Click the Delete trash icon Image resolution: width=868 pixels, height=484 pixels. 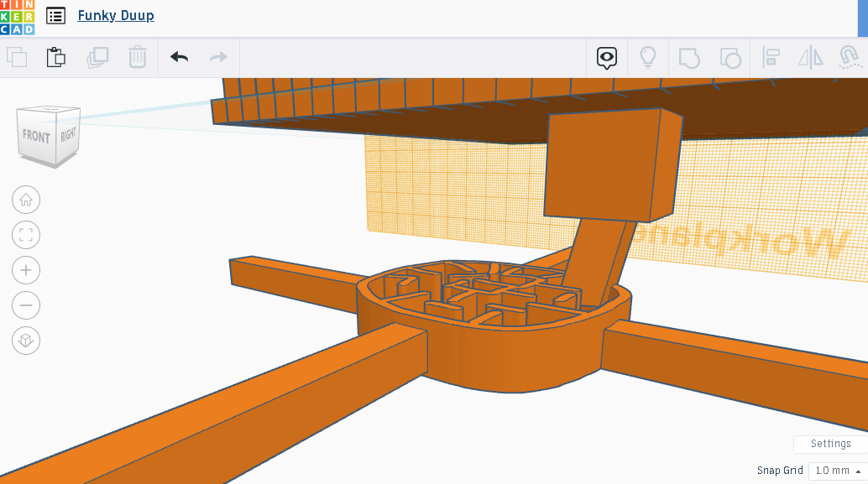coord(138,58)
